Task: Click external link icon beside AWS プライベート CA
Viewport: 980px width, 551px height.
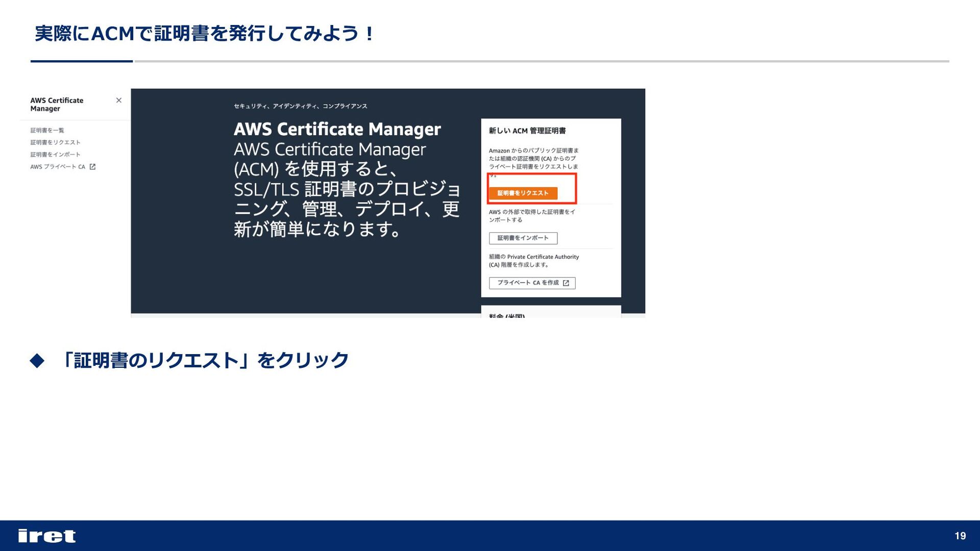Action: click(92, 167)
